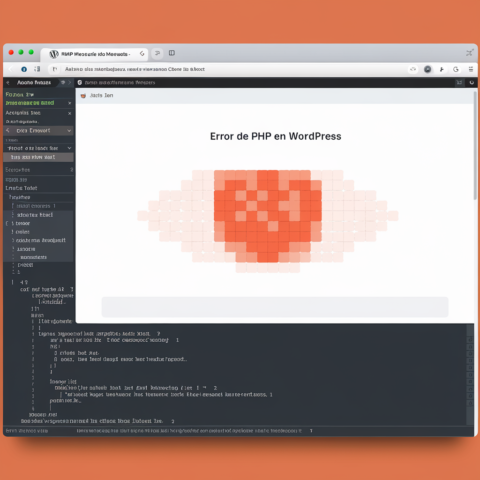Viewport: 480px width, 480px height.
Task: Click the extensions puzzle icon in toolbar
Action: 442,69
